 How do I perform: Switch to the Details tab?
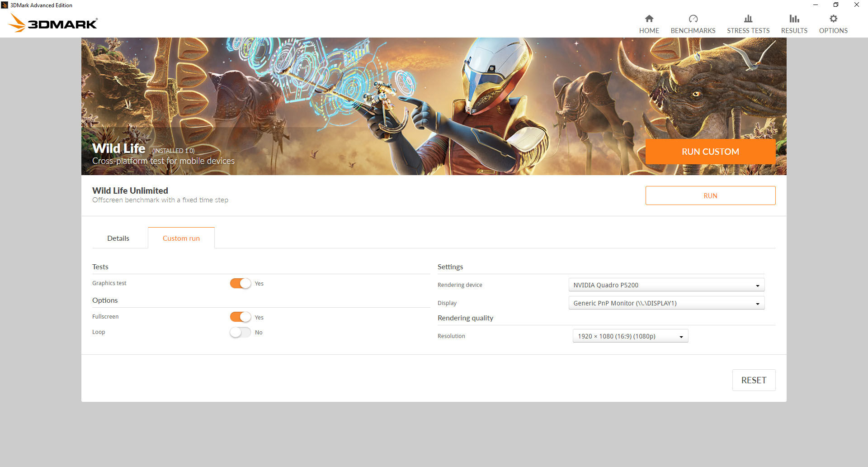click(x=118, y=238)
